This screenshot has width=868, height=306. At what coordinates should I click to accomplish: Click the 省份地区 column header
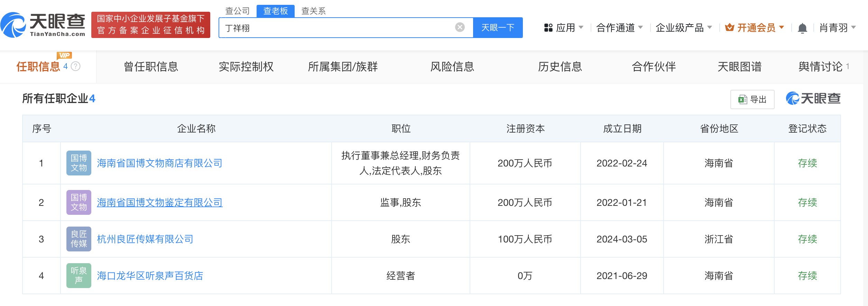tap(719, 128)
